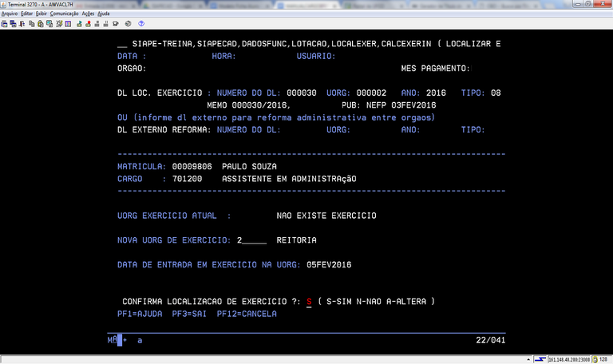The image size is (613, 364).
Task: Open help via blue question mark icon
Action: coord(141,24)
